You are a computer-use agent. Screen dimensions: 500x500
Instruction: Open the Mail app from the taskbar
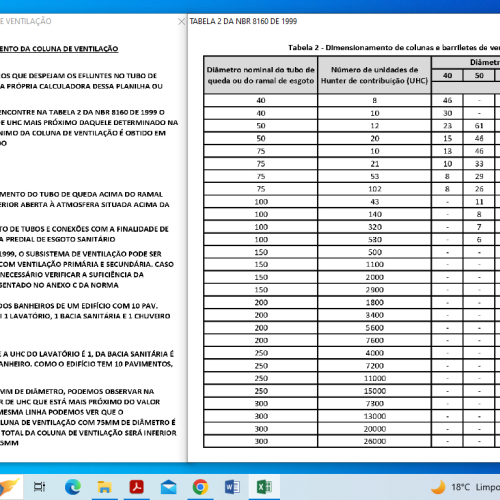(168, 487)
